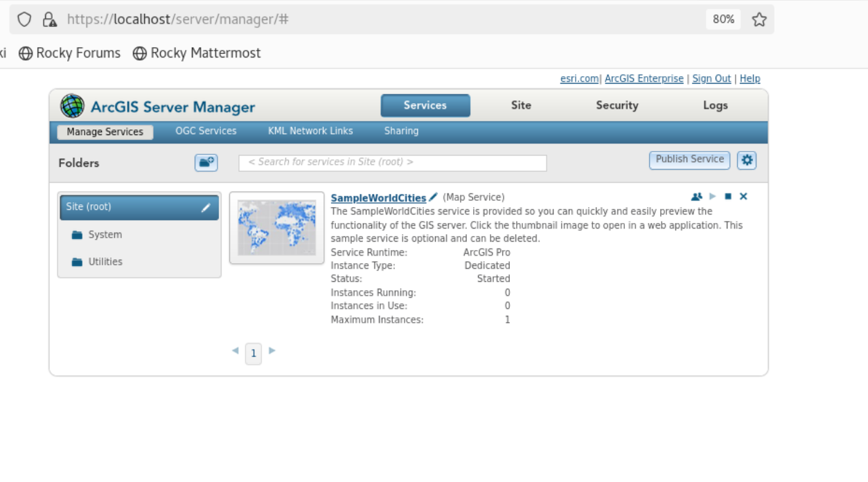The height and width of the screenshot is (482, 868).
Task: Go to next page arrow in pagination
Action: click(272, 350)
